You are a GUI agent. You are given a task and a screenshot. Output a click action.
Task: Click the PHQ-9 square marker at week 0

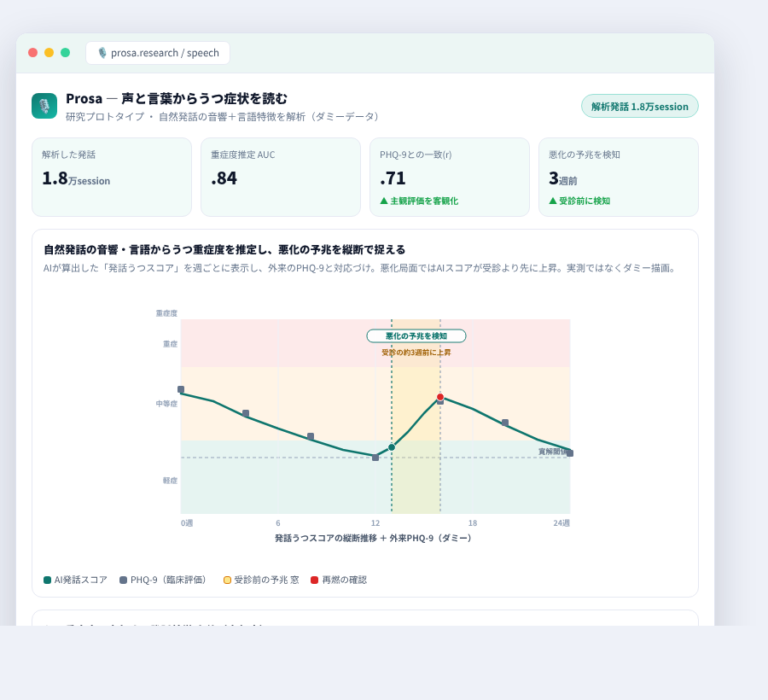[x=181, y=389]
